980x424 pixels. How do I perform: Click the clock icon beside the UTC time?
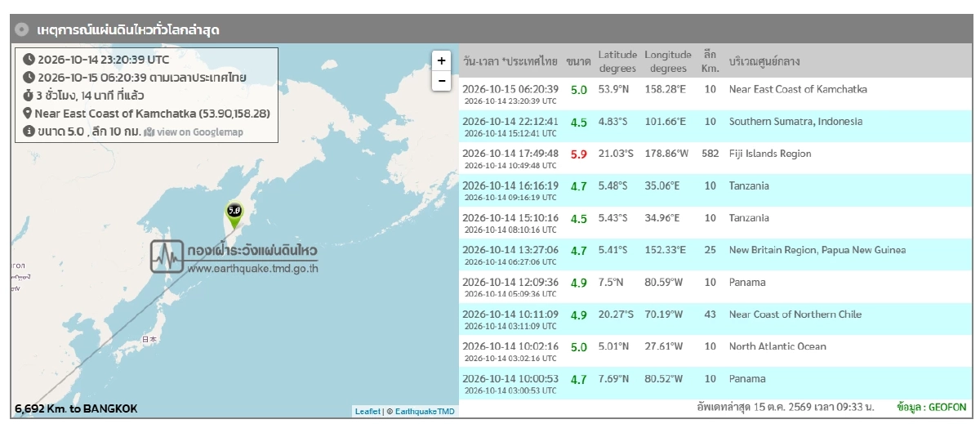(x=29, y=59)
